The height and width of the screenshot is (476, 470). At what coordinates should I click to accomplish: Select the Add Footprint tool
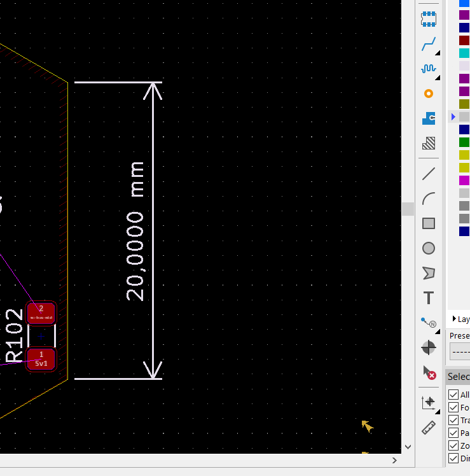click(x=429, y=19)
